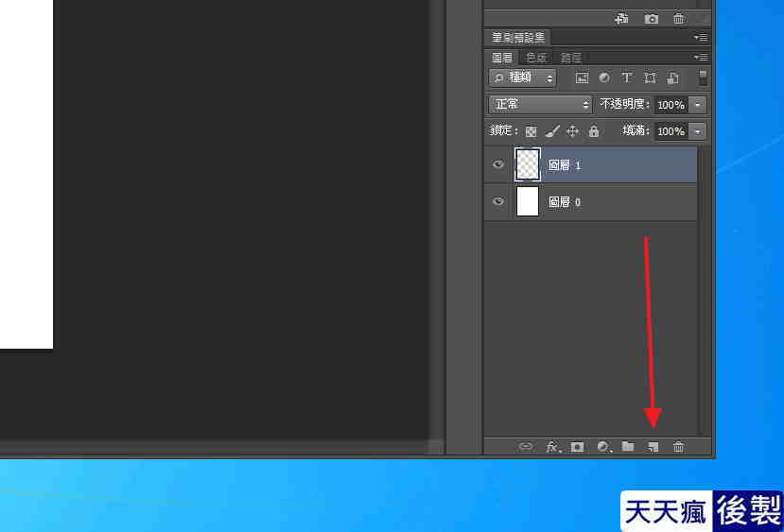Open the 填滿 slider dropdown arrow
784x532 pixels.
tap(698, 131)
